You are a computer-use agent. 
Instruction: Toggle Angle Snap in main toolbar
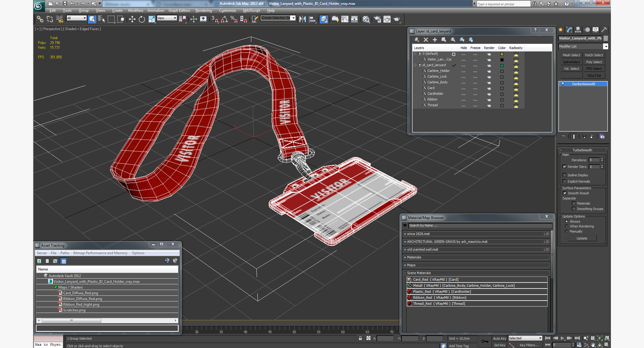pos(225,19)
